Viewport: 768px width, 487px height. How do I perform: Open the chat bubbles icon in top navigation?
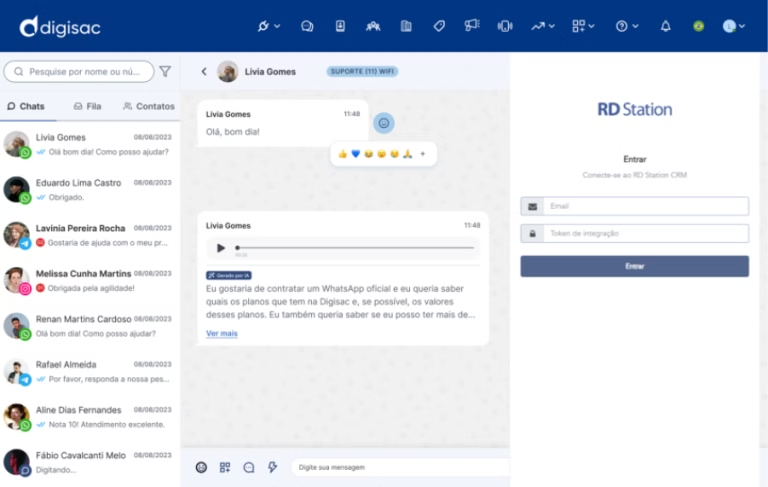click(308, 26)
